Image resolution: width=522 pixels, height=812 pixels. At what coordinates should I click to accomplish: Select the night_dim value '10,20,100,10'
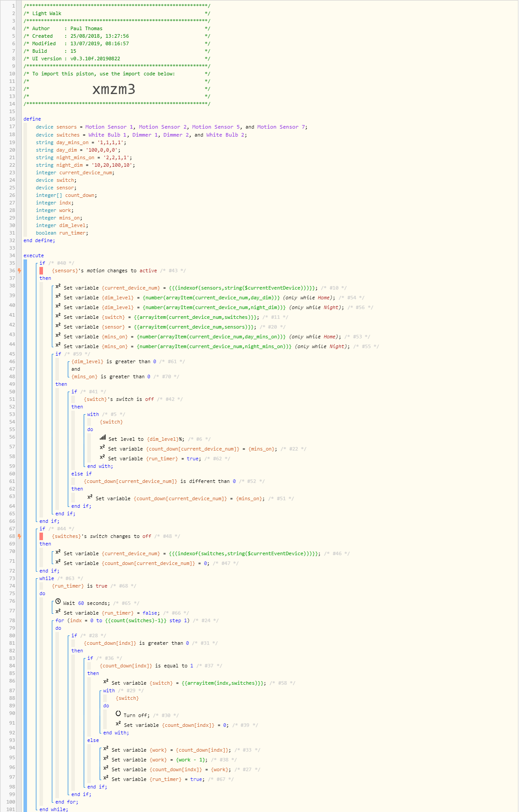point(112,165)
